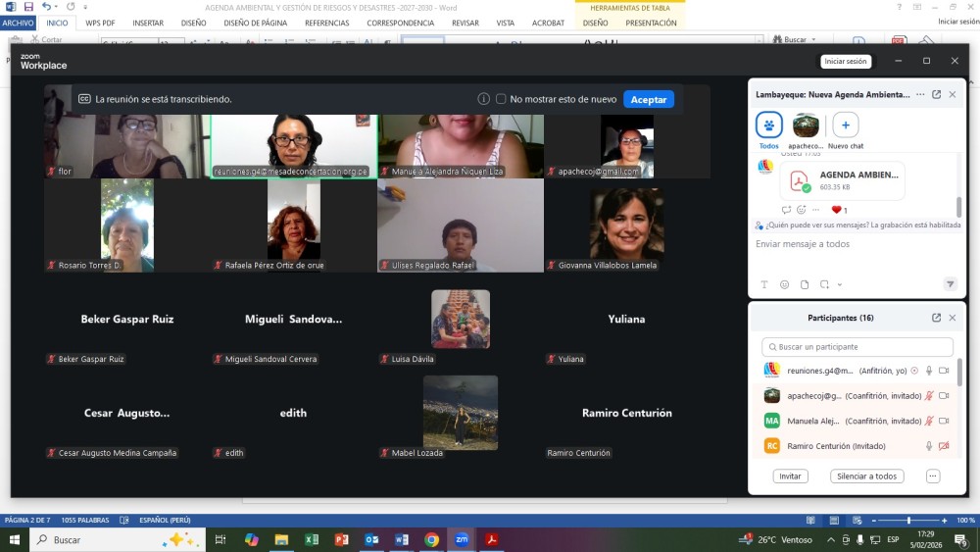
Task: Open more options button beside Silenciar a todos
Action: [x=932, y=476]
